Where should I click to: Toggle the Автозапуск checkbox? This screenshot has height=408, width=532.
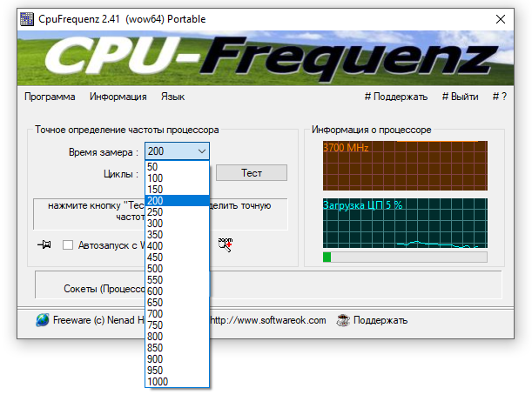pos(68,244)
